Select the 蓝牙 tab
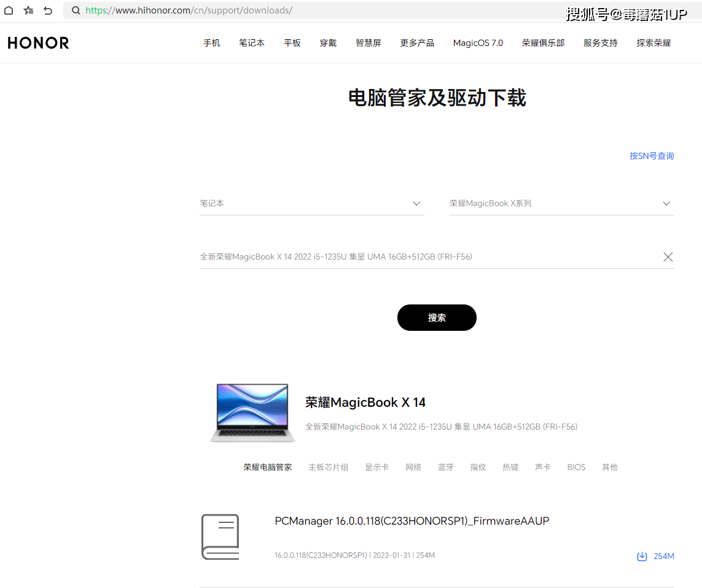Image resolution: width=702 pixels, height=588 pixels. (445, 467)
